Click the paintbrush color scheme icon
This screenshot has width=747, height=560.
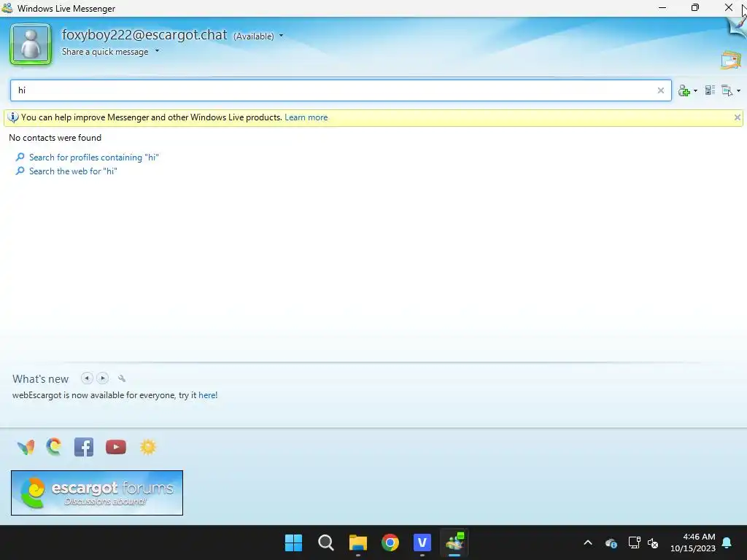tap(737, 26)
